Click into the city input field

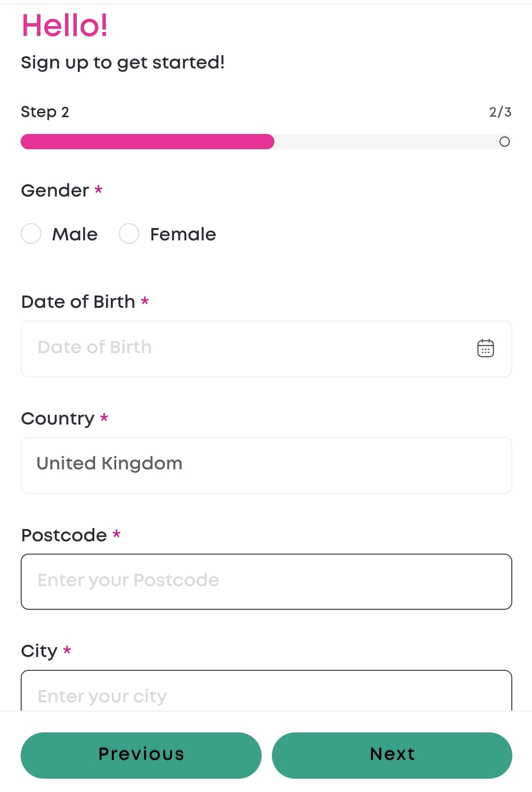pyautogui.click(x=266, y=694)
